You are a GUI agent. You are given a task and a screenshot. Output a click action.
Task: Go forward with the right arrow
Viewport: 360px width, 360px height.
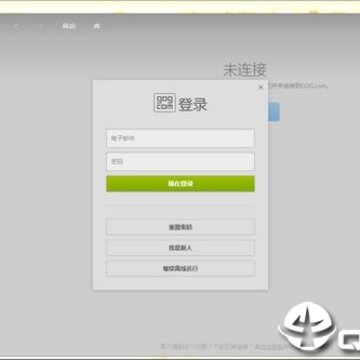41,27
